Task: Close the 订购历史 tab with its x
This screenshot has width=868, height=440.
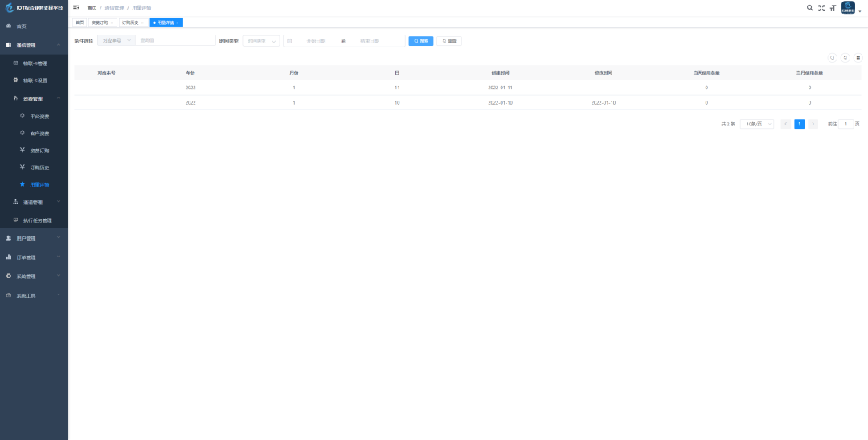Action: pyautogui.click(x=142, y=23)
